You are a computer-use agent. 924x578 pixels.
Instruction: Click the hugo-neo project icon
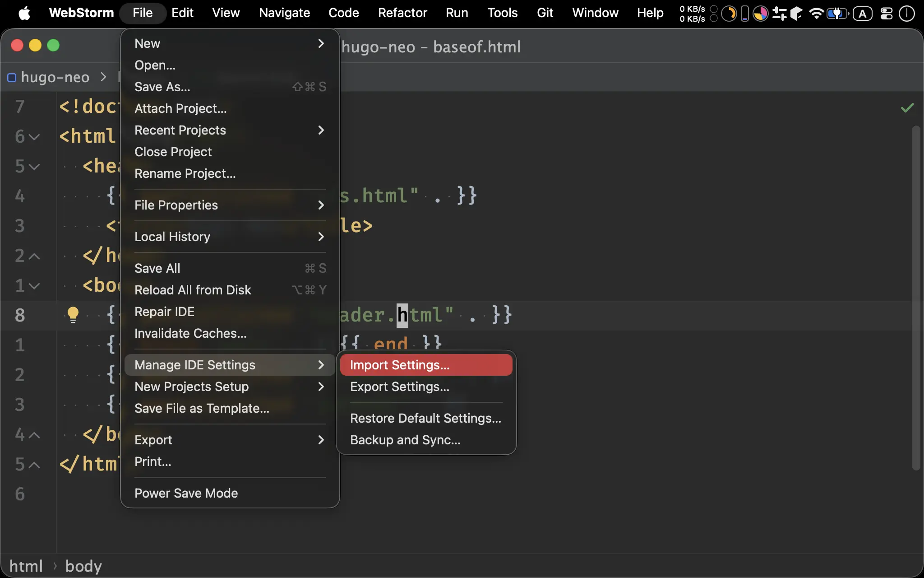[x=12, y=78]
